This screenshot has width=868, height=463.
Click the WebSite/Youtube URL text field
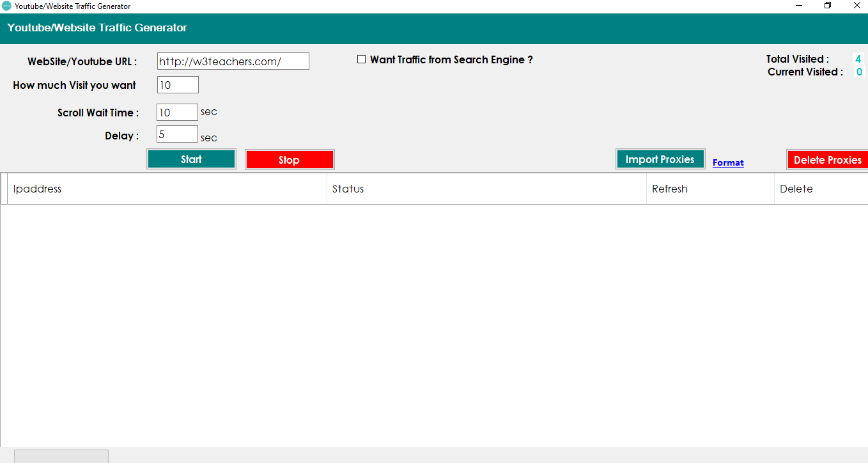click(x=233, y=61)
